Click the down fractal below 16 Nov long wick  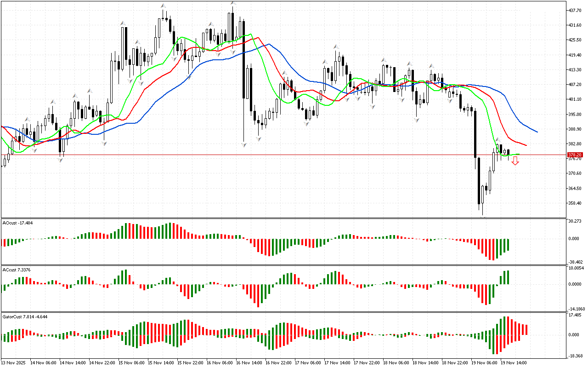coord(244,145)
